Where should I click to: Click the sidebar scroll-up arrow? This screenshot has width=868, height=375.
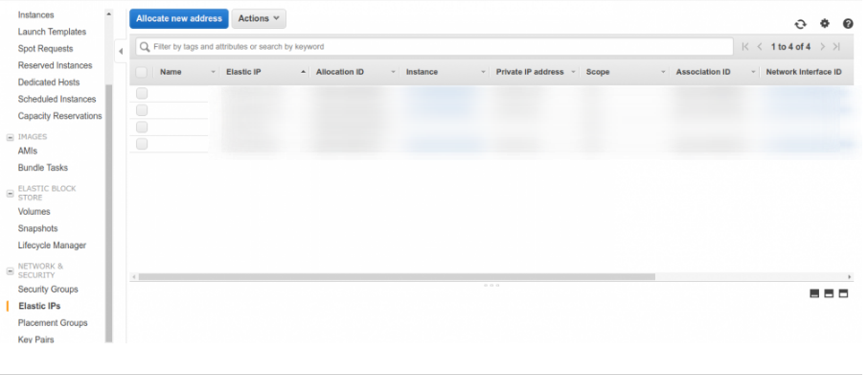click(x=108, y=13)
